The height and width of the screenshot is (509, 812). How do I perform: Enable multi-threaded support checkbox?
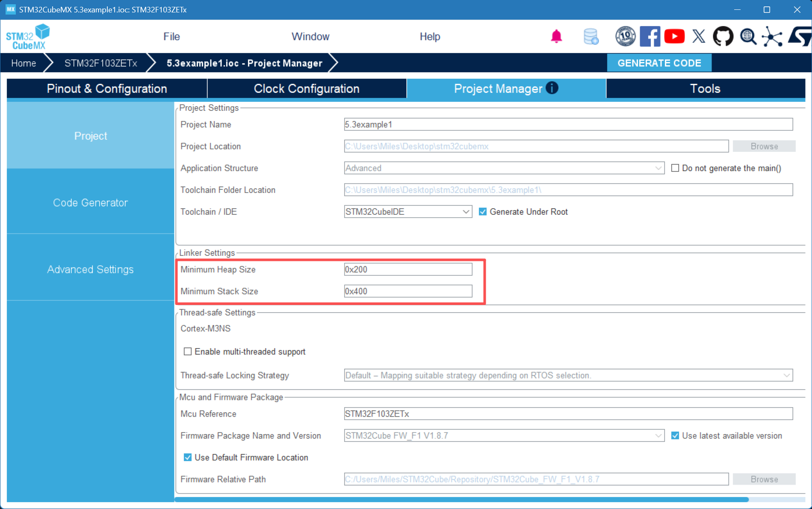pos(187,352)
